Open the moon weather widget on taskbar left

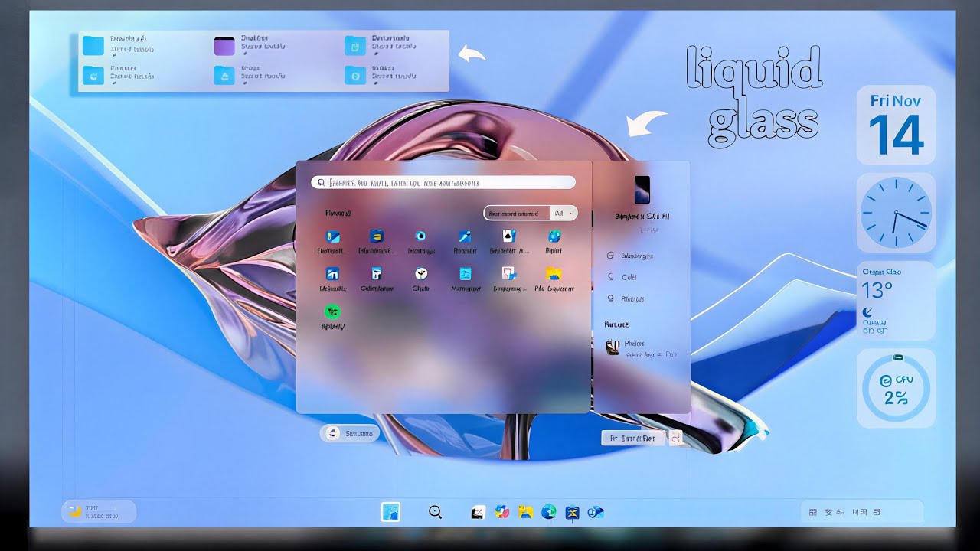coord(99,512)
